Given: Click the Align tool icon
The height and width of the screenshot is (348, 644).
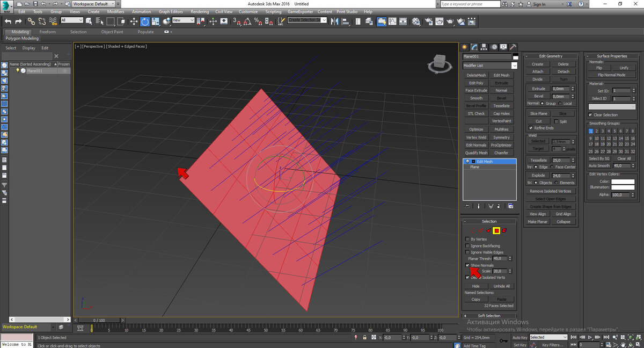Looking at the screenshot, I should coord(346,21).
